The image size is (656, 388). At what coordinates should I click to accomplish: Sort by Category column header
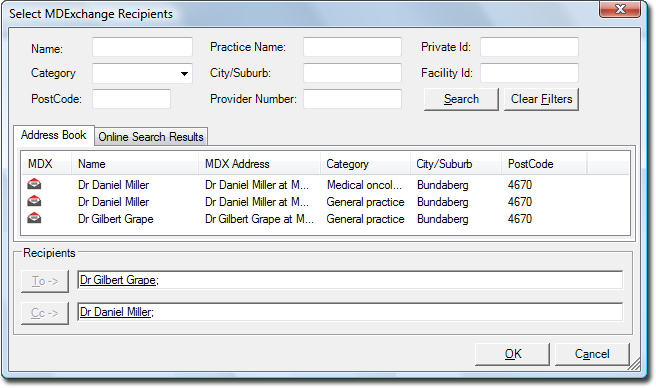coord(365,164)
